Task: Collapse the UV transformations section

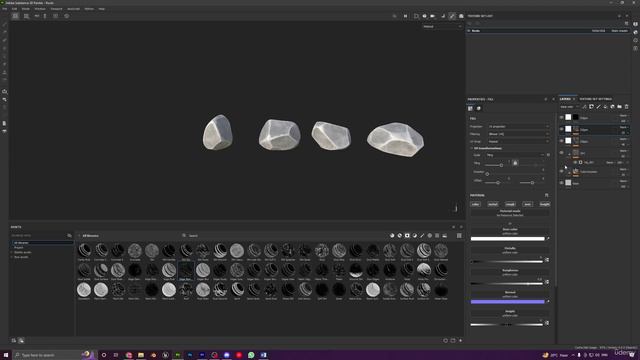Action: coord(472,148)
